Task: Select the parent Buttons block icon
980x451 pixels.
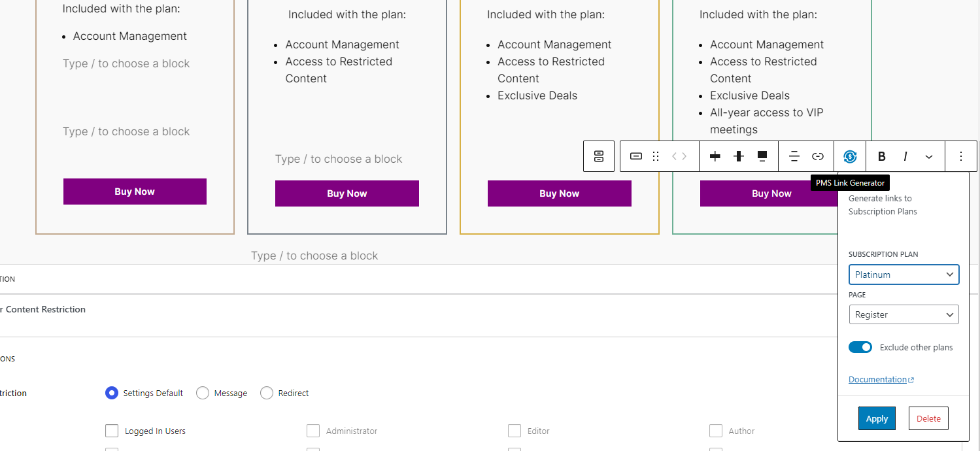Action: coord(599,156)
